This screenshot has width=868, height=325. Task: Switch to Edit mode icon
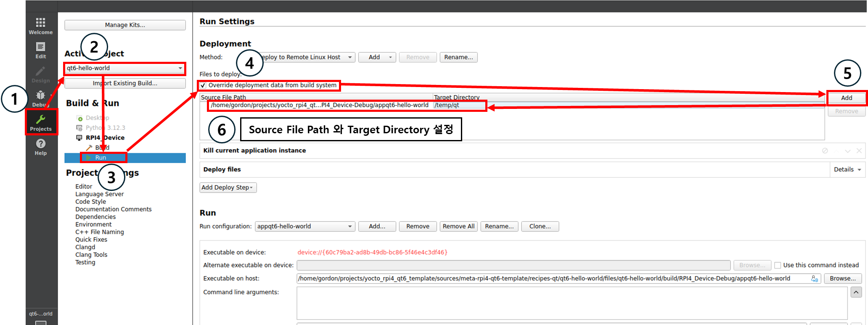[40, 47]
